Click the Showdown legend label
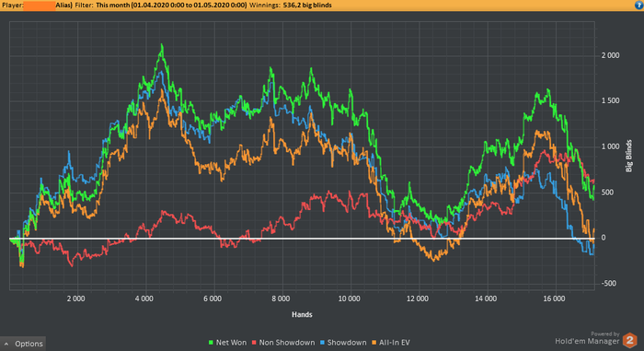Image resolution: width=644 pixels, height=351 pixels. coord(347,343)
